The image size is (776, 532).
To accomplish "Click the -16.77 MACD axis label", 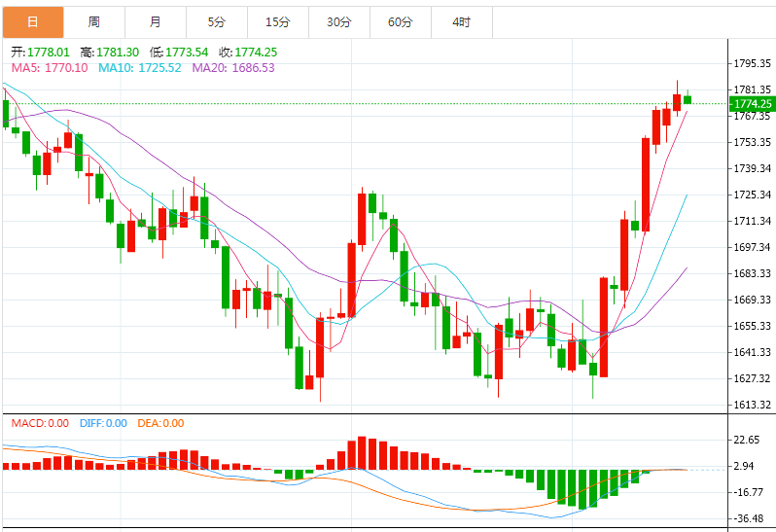I will (749, 492).
